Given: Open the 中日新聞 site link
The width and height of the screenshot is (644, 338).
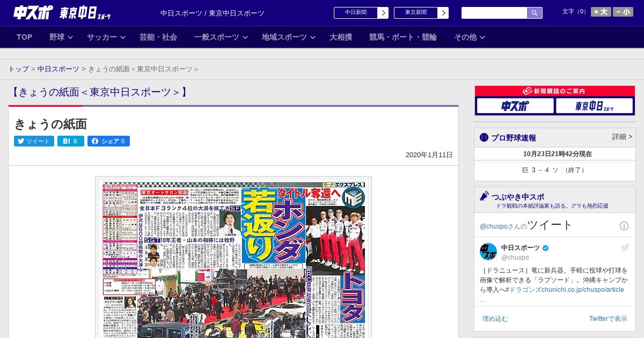Looking at the screenshot, I should coord(356,13).
